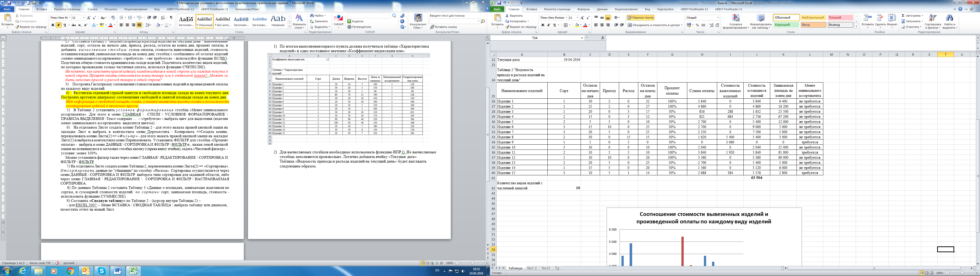This screenshot has width=980, height=276.
Task: Open the Данные tab in Excel
Action: tap(602, 9)
